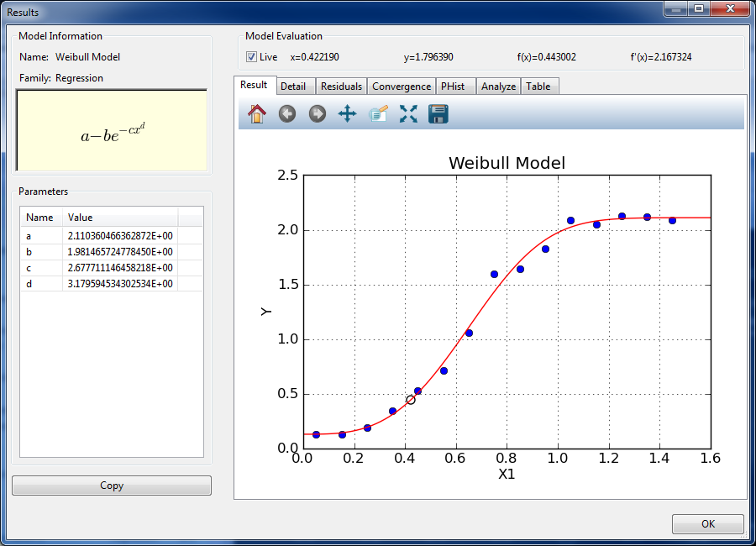The width and height of the screenshot is (756, 546).
Task: Click the OK button
Action: pyautogui.click(x=708, y=524)
